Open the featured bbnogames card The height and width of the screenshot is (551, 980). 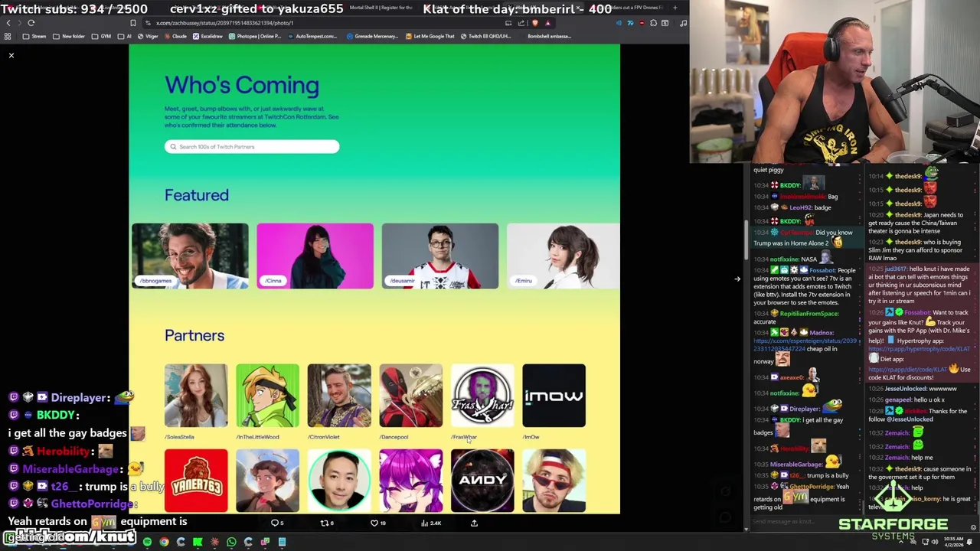(190, 256)
